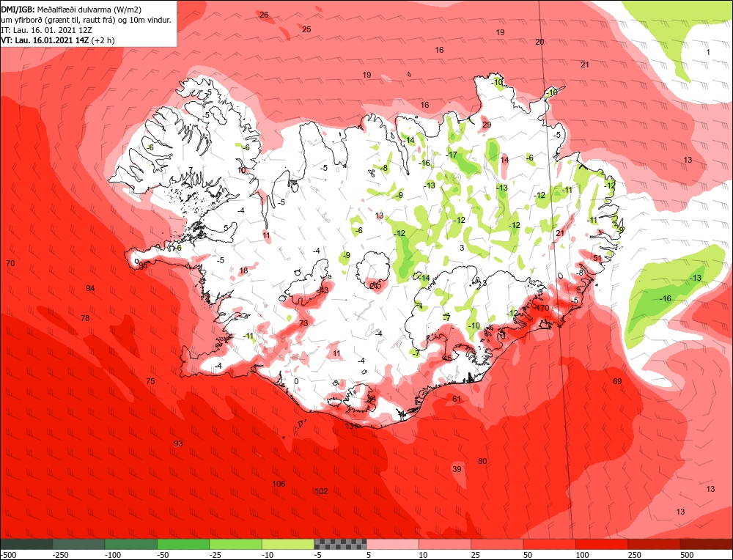Image resolution: width=733 pixels, height=560 pixels.
Task: Select the legend swatch between -250 and -100
Action: tap(79, 544)
